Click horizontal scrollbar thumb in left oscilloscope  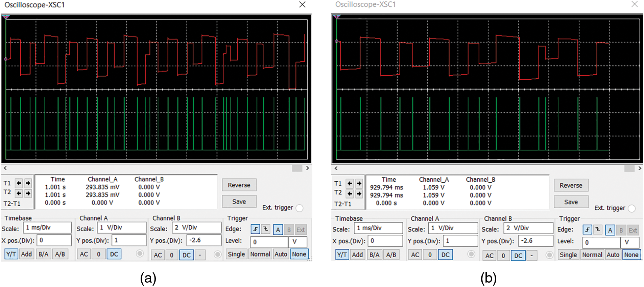(x=297, y=168)
